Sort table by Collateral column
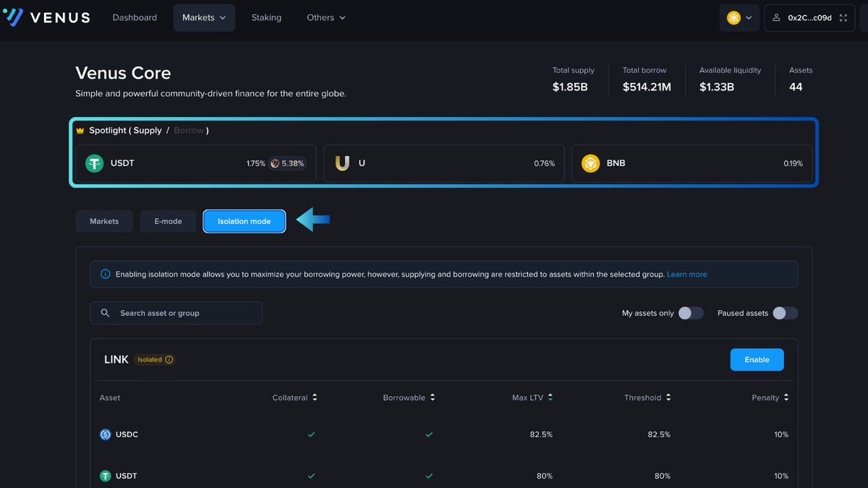This screenshot has width=868, height=488. [295, 398]
